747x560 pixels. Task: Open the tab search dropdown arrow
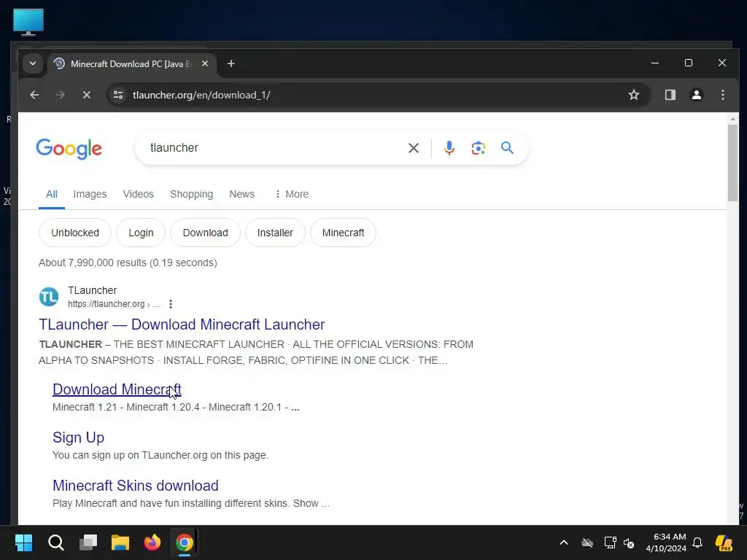(x=33, y=63)
